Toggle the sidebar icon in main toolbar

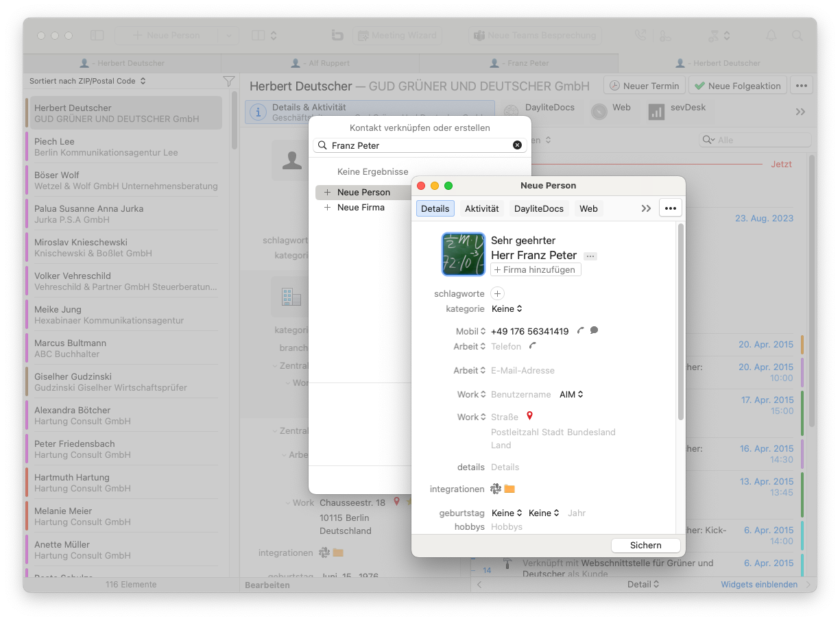[97, 35]
